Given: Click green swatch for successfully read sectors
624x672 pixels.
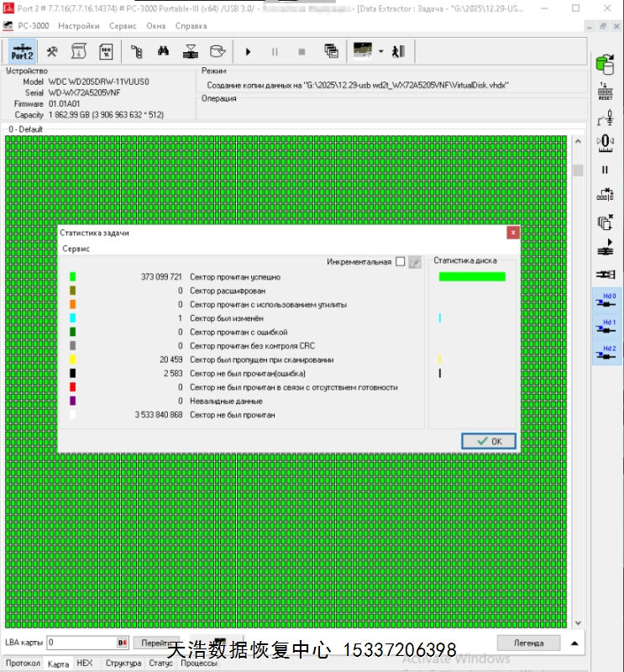Looking at the screenshot, I should [x=73, y=276].
